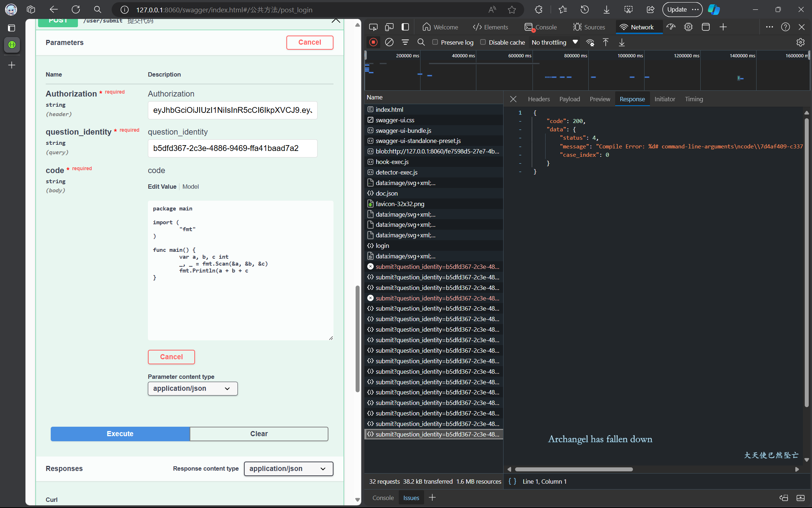This screenshot has height=508, width=812.
Task: Select the swagger-ui-bundle.js request row
Action: 434,131
